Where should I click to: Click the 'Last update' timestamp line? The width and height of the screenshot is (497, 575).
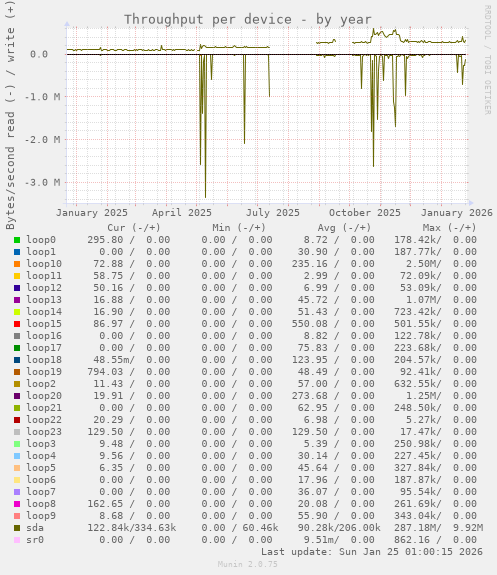(372, 552)
